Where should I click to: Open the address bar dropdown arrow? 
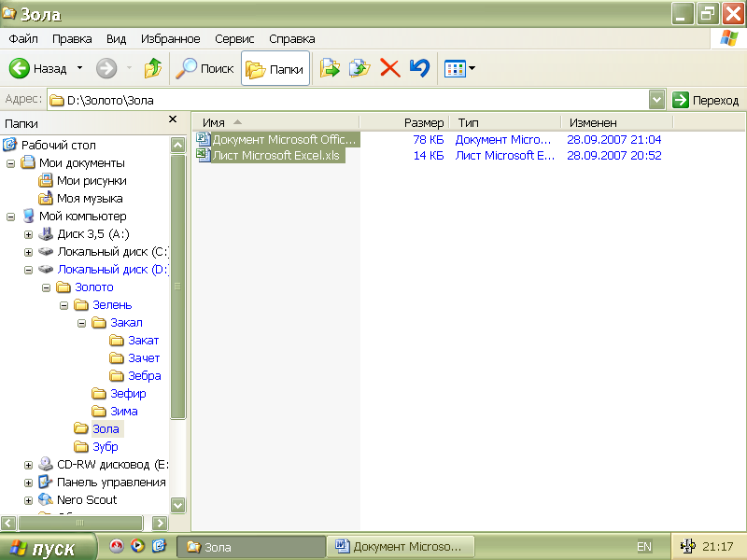(656, 100)
